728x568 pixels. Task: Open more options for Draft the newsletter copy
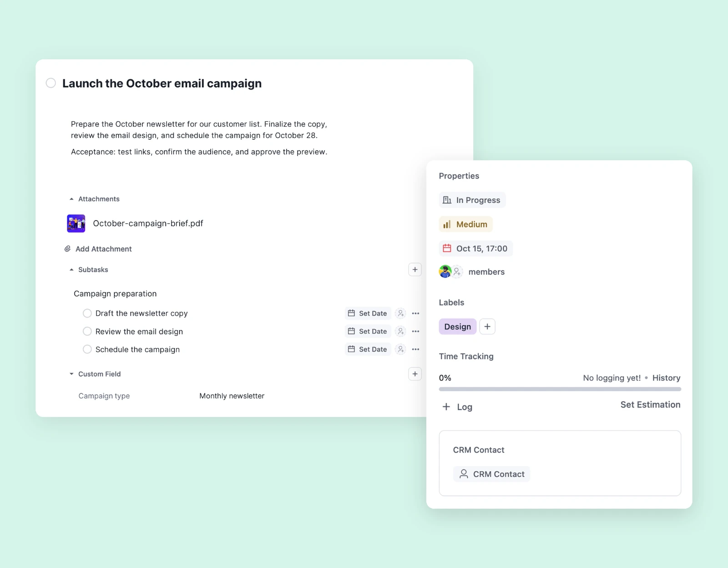tap(415, 313)
